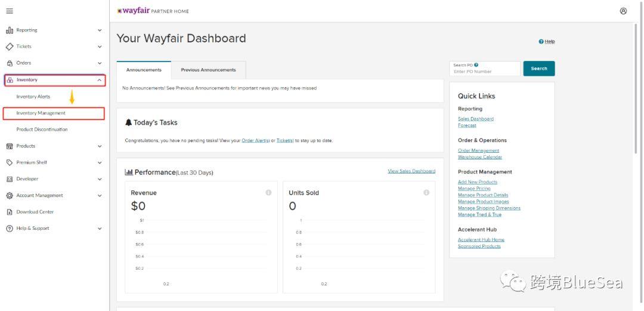Click the Download Center file icon

10,212
